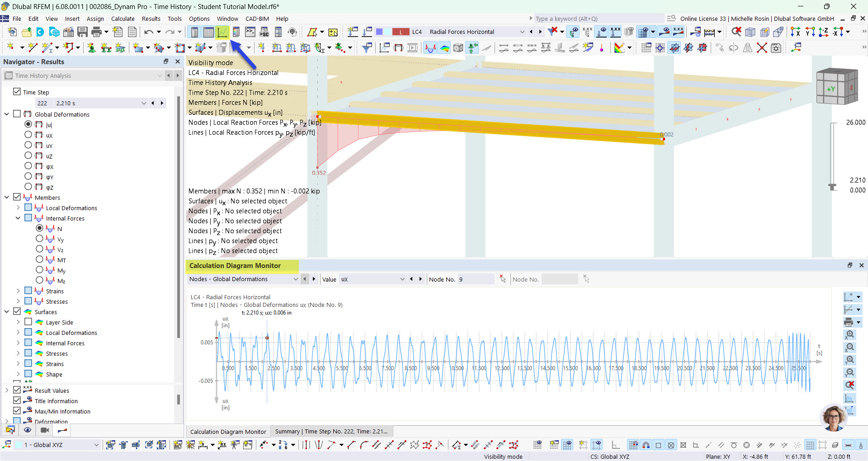
Task: Select the Undo icon in the toolbar
Action: [x=148, y=32]
